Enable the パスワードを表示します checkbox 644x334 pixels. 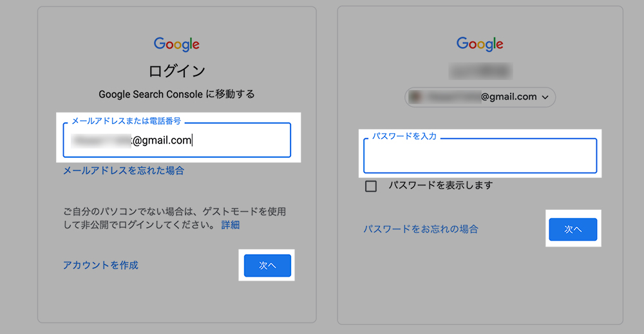[371, 186]
